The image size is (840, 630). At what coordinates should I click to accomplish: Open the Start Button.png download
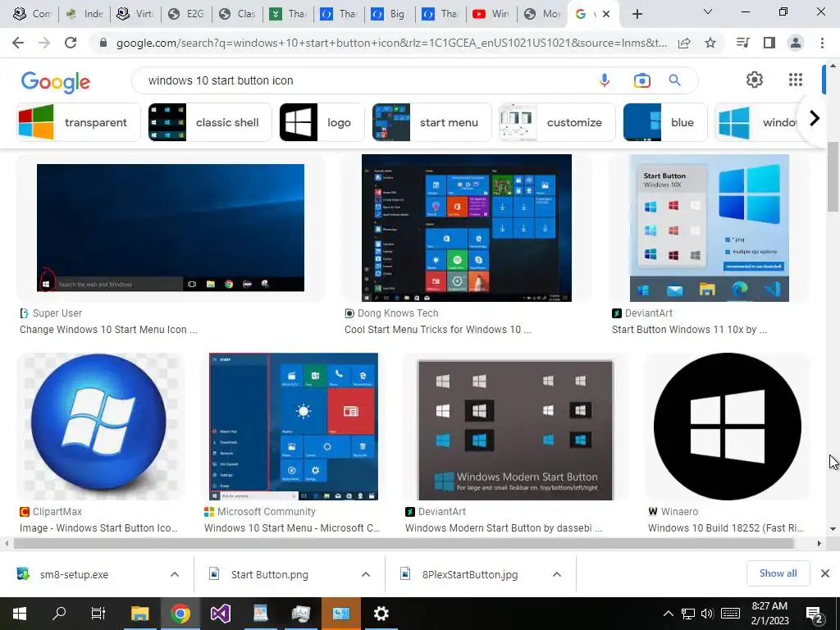pyautogui.click(x=269, y=575)
